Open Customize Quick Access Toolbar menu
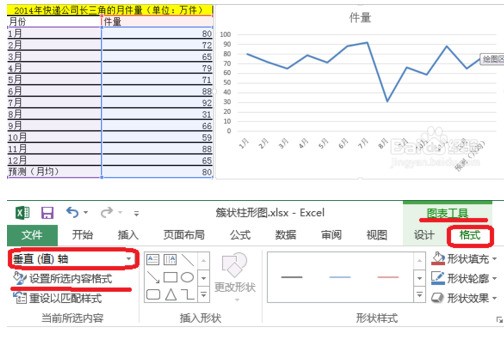The height and width of the screenshot is (363, 504). (x=136, y=213)
